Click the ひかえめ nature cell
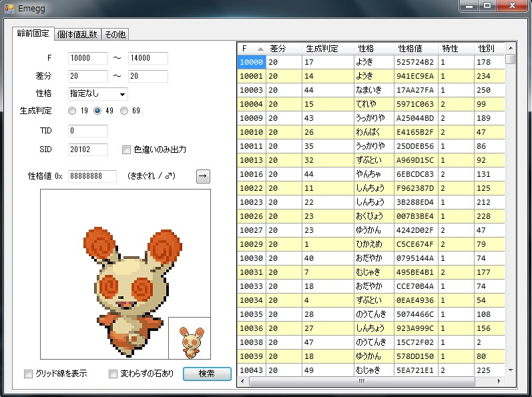 (374, 244)
